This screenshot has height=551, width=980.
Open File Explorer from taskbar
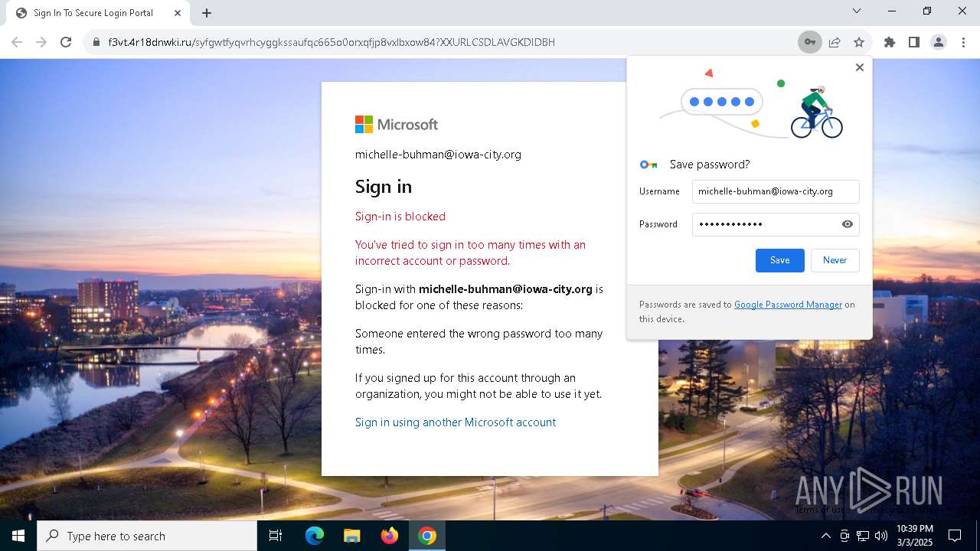click(351, 536)
